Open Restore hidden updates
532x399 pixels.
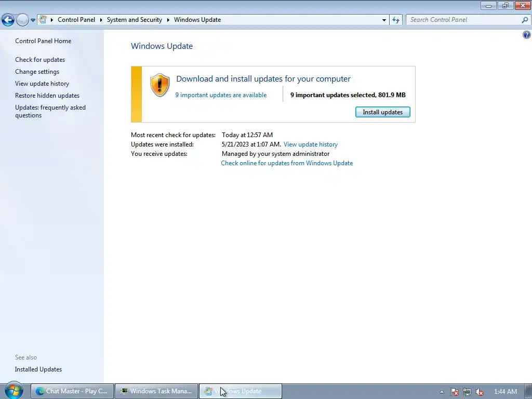click(x=47, y=96)
